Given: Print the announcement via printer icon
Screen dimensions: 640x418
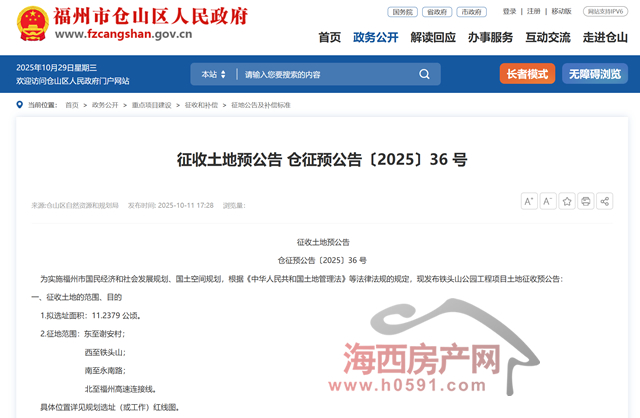Looking at the screenshot, I should (586, 201).
